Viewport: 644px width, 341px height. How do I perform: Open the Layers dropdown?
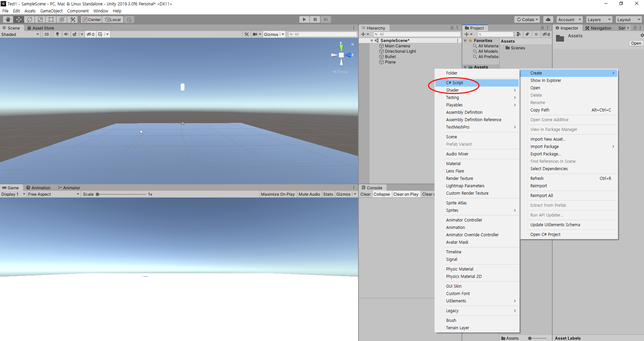(x=599, y=19)
